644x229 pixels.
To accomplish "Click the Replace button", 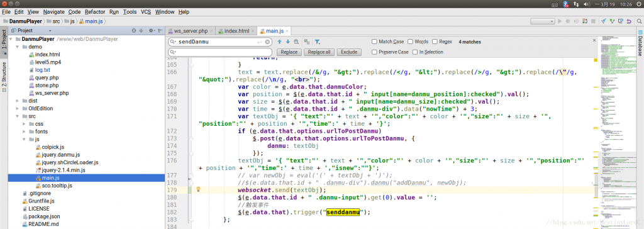I will coord(289,52).
